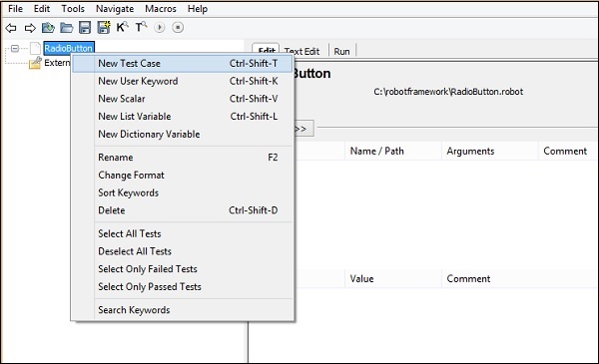Open test suite toolbar icon
Viewport: 599px width, 364px height.
(48, 28)
